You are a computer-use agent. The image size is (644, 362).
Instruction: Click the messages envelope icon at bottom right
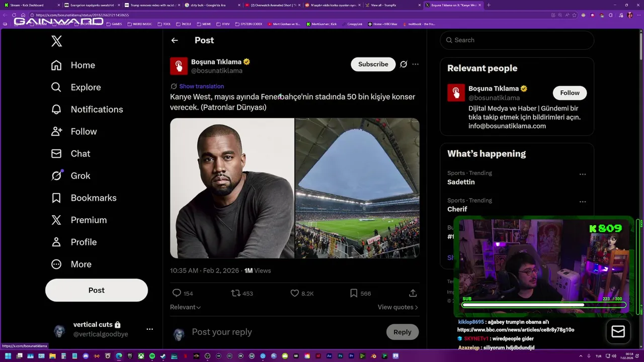click(x=618, y=332)
